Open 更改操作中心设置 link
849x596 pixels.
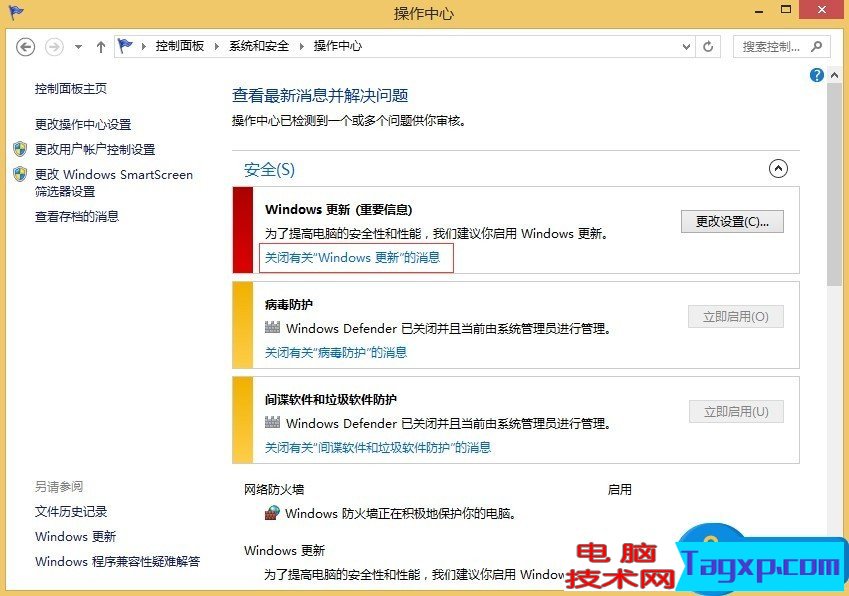[x=83, y=125]
